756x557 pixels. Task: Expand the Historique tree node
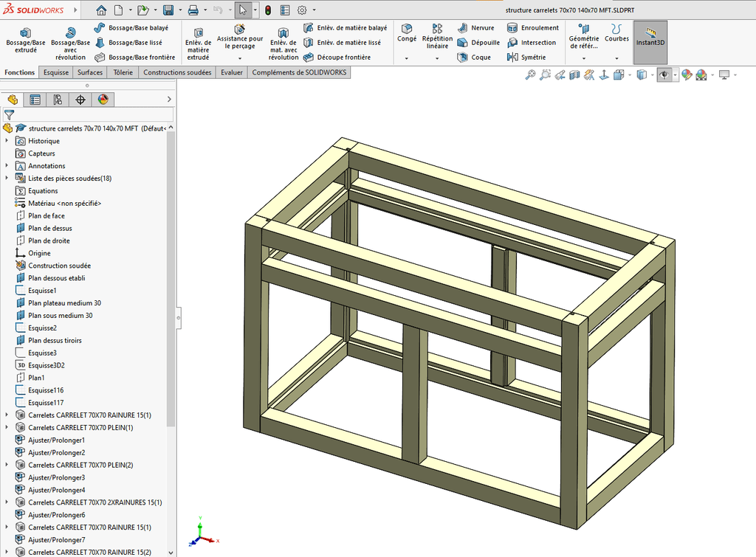click(7, 141)
